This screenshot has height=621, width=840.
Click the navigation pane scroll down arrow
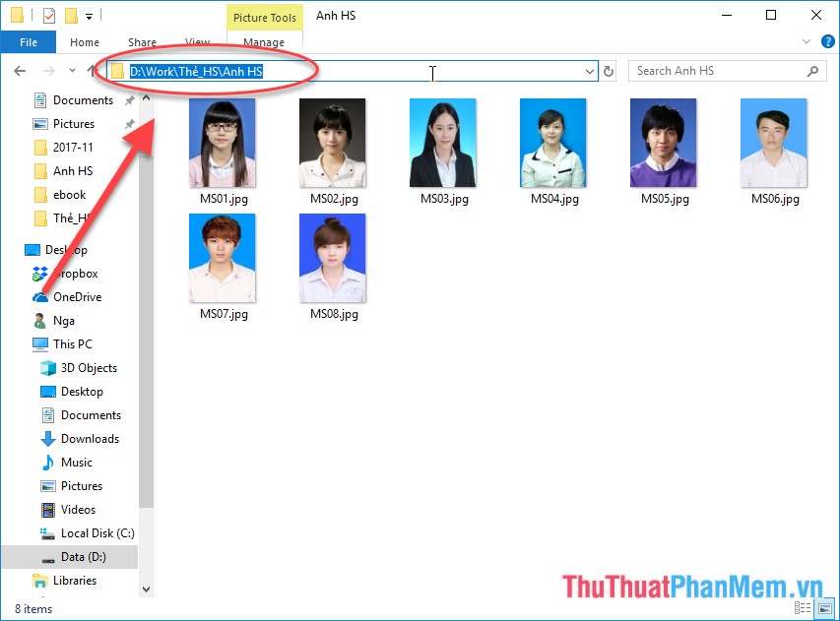[147, 589]
